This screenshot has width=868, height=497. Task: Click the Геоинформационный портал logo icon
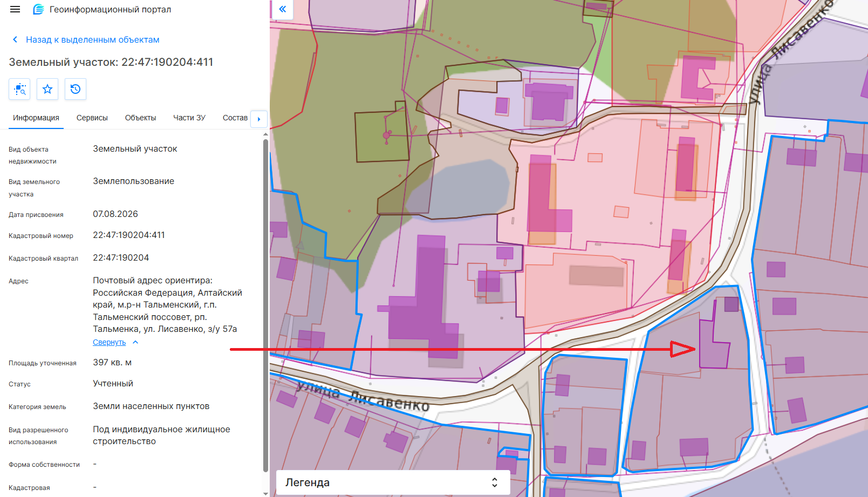38,9
